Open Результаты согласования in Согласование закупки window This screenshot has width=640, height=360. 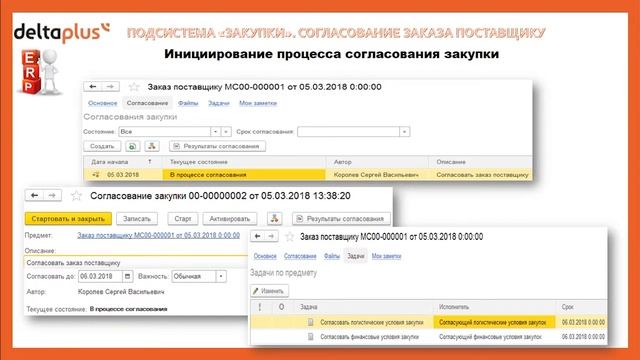[x=341, y=219]
